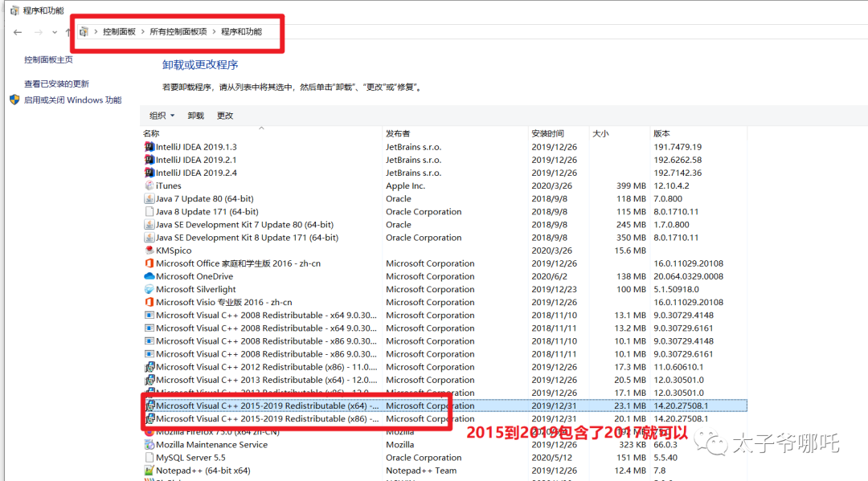Click the back navigation arrow
The image size is (868, 481).
point(18,32)
